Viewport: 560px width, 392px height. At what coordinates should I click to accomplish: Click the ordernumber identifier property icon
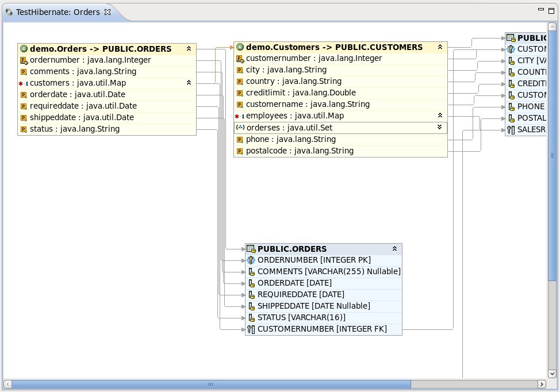coord(24,60)
